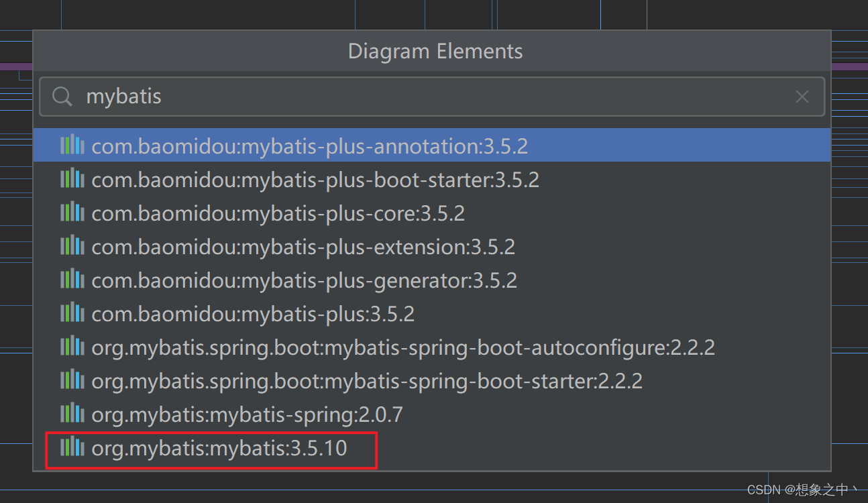Viewport: 868px width, 503px height.
Task: Click library icon of mybatis-plus-extension:3.5.2
Action: coord(72,245)
